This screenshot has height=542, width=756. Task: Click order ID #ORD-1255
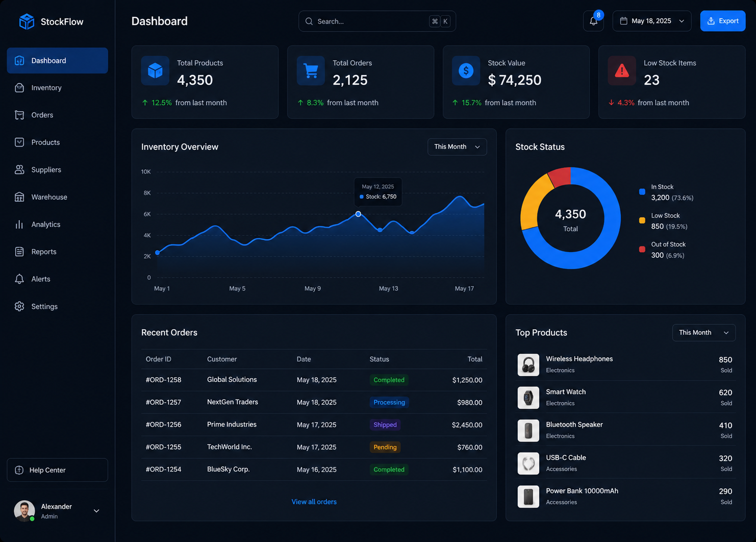click(x=163, y=447)
